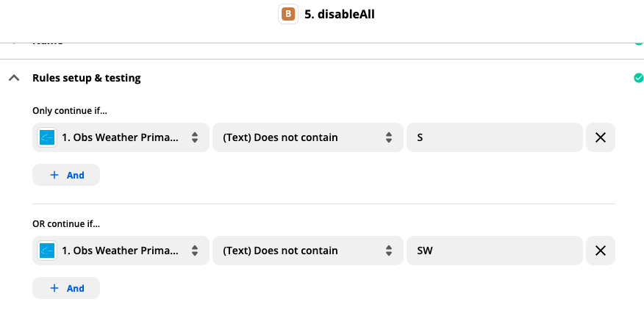Click the value field containing "S"
Image resolution: width=644 pixels, height=313 pixels.
pyautogui.click(x=494, y=137)
